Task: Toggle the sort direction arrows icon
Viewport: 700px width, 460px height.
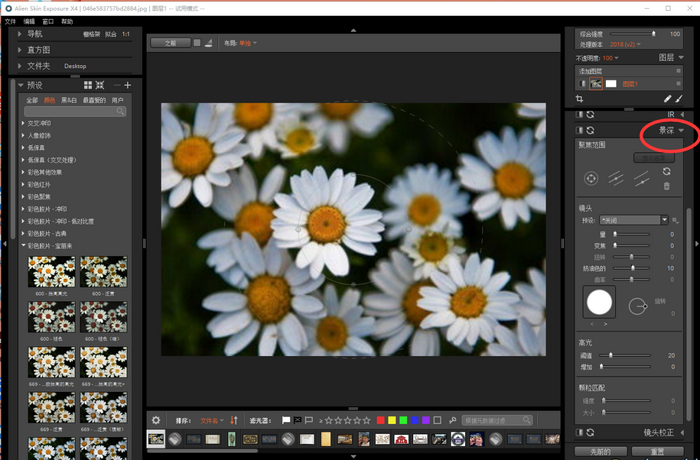Action: pos(234,421)
